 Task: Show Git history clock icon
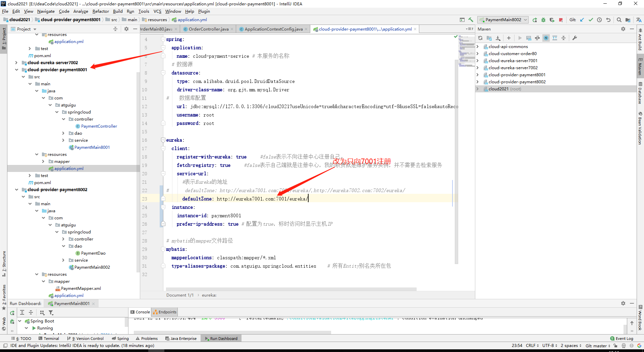[x=599, y=20]
